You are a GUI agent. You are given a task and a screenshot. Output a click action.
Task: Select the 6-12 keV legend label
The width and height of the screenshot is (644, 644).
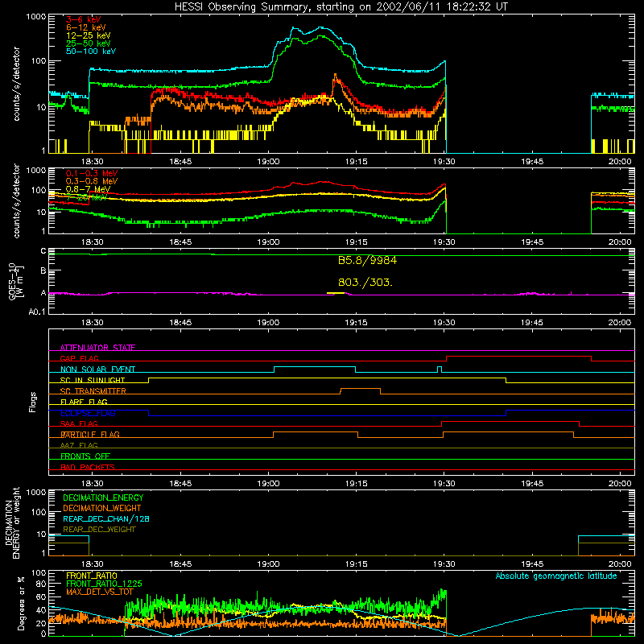86,27
